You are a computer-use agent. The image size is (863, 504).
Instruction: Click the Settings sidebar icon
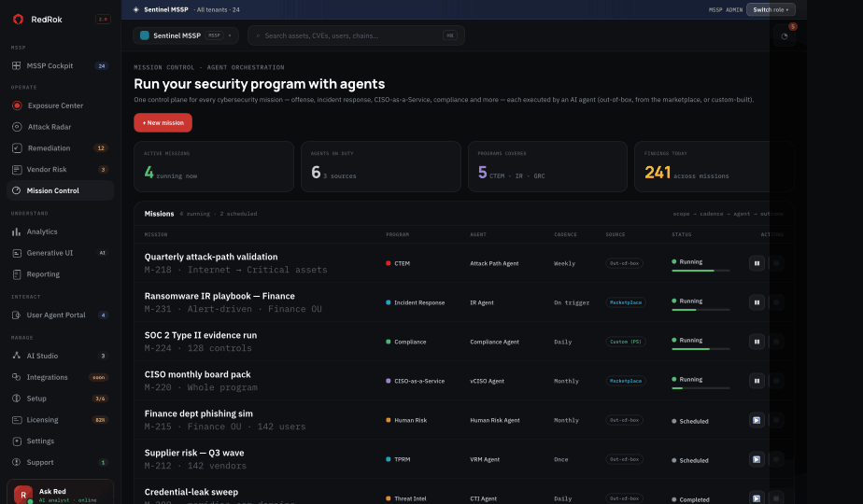point(17,441)
